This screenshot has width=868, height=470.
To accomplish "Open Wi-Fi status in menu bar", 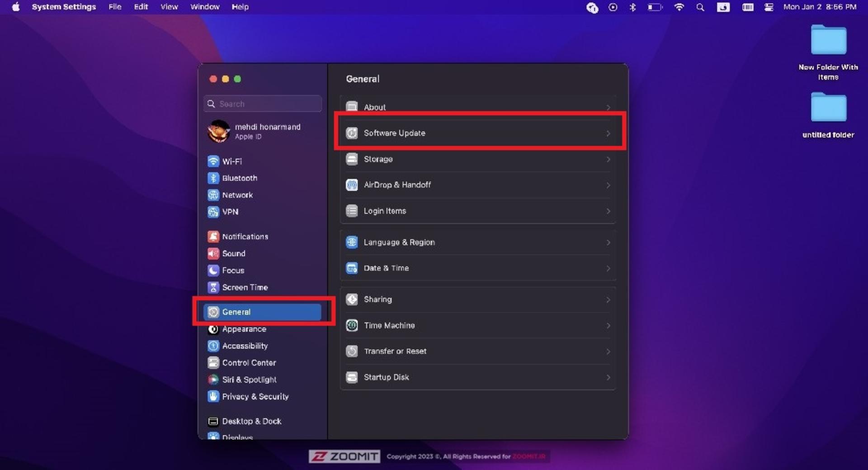I will pyautogui.click(x=679, y=7).
